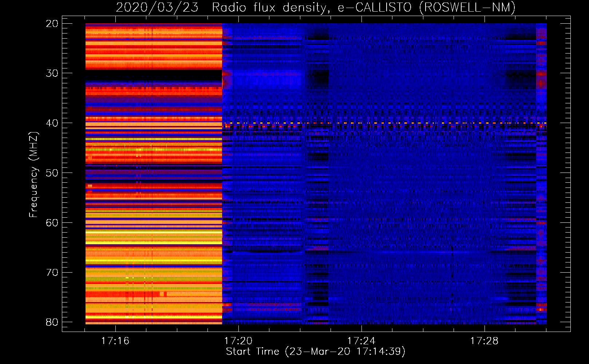589x364 pixels.
Task: Click the 60 frequency tick label
Action: pyautogui.click(x=52, y=223)
